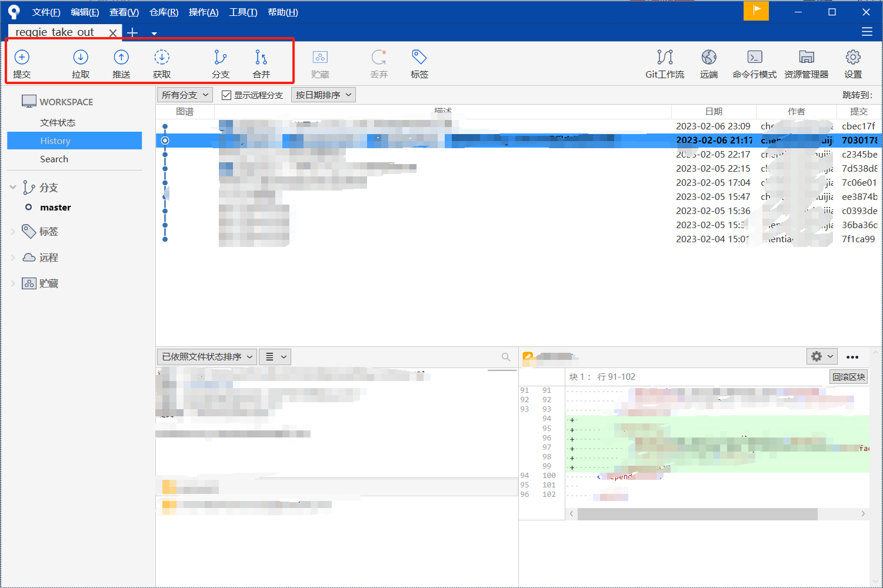The height and width of the screenshot is (588, 883).
Task: Click the diff scrollbar left arrow
Action: 571,514
